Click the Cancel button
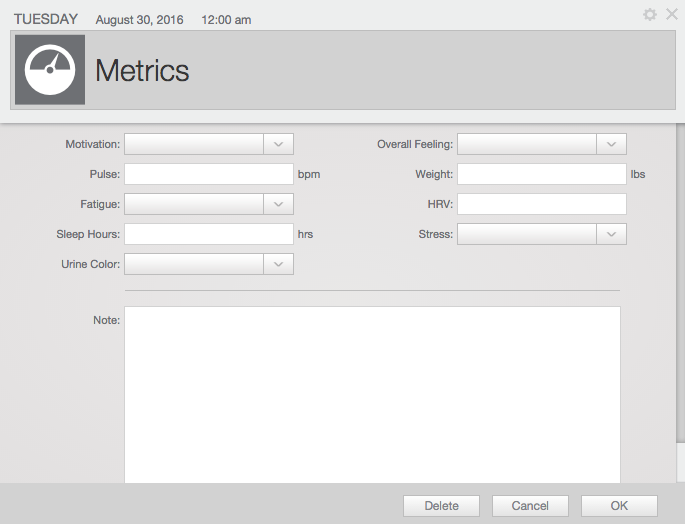Viewport: 685px width, 524px height. 530,506
